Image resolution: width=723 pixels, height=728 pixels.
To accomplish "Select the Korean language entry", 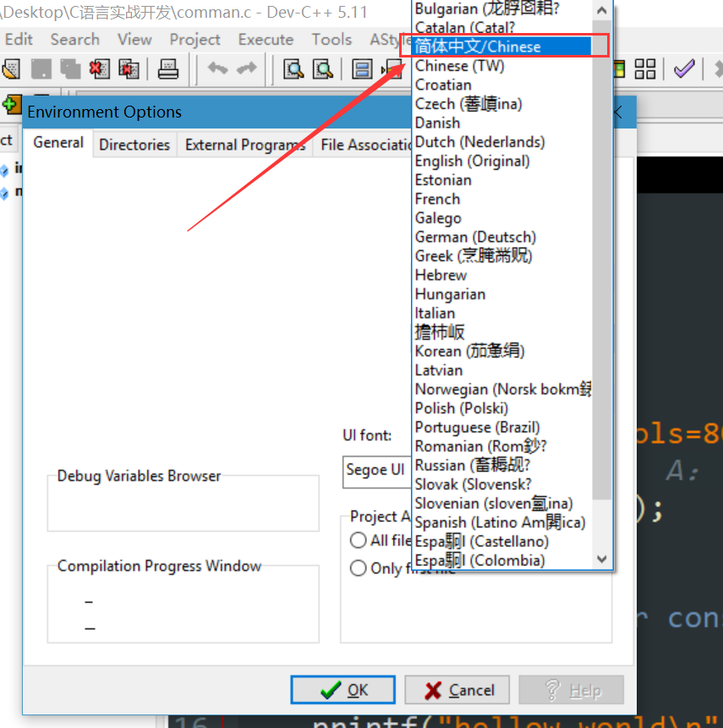I will click(502, 351).
